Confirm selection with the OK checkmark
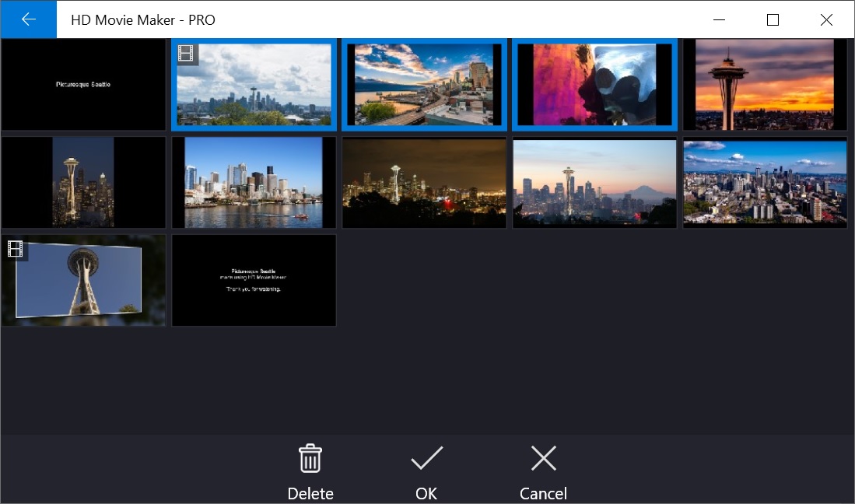Viewport: 855px width, 504px height. 426,459
